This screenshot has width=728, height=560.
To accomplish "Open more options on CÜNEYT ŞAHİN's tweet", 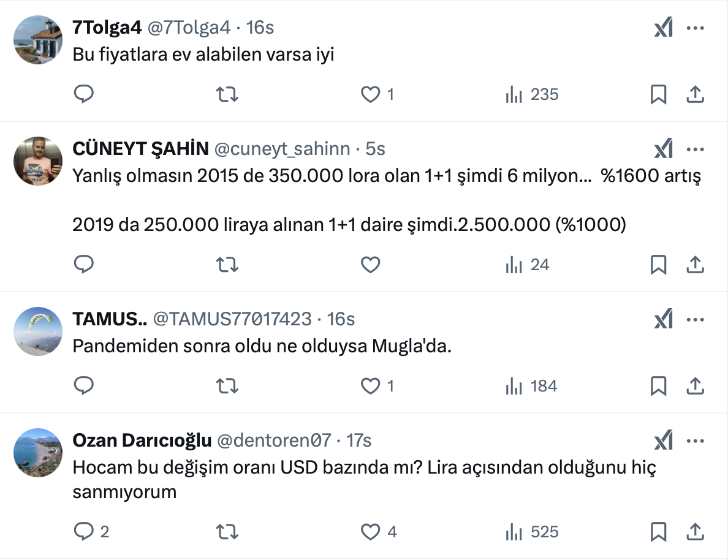I will click(x=696, y=149).
